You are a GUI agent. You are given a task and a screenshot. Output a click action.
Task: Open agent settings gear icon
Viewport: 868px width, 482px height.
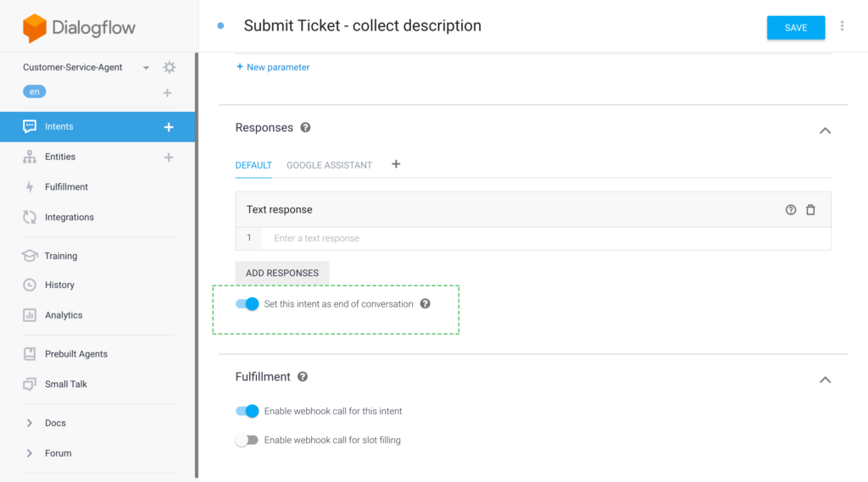[x=170, y=68]
